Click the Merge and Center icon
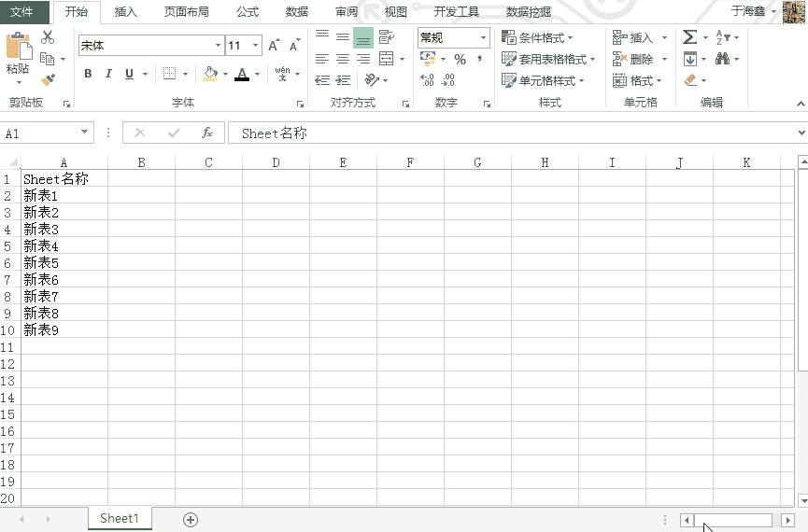Image resolution: width=808 pixels, height=532 pixels. click(x=387, y=59)
